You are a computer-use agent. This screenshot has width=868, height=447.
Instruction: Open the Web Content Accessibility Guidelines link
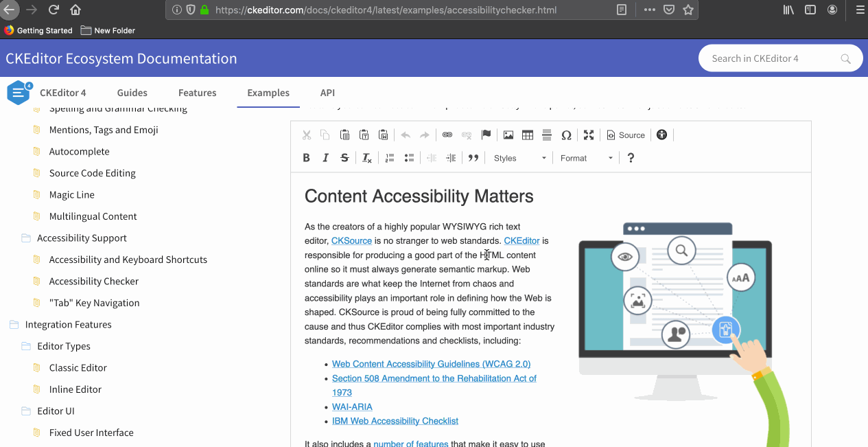(431, 364)
